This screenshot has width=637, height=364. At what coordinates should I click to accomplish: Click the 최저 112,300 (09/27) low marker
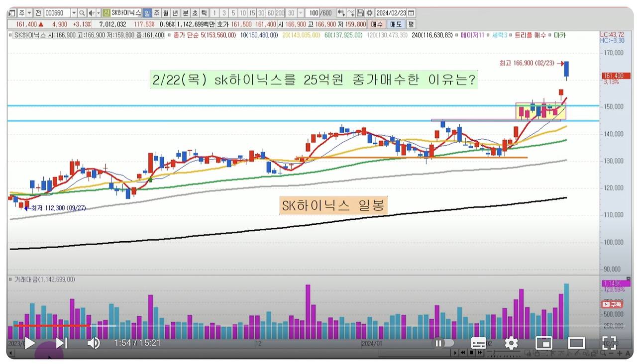coord(55,208)
